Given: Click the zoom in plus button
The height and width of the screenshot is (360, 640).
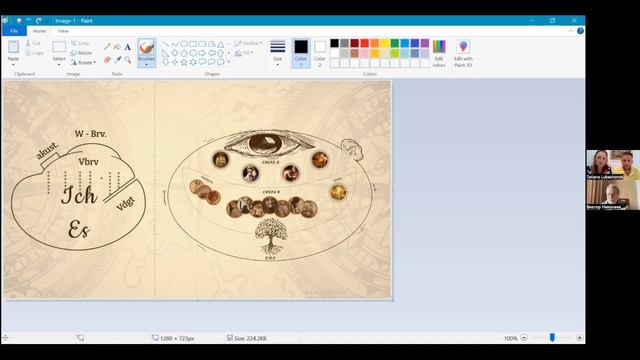Looking at the screenshot, I should coord(579,338).
